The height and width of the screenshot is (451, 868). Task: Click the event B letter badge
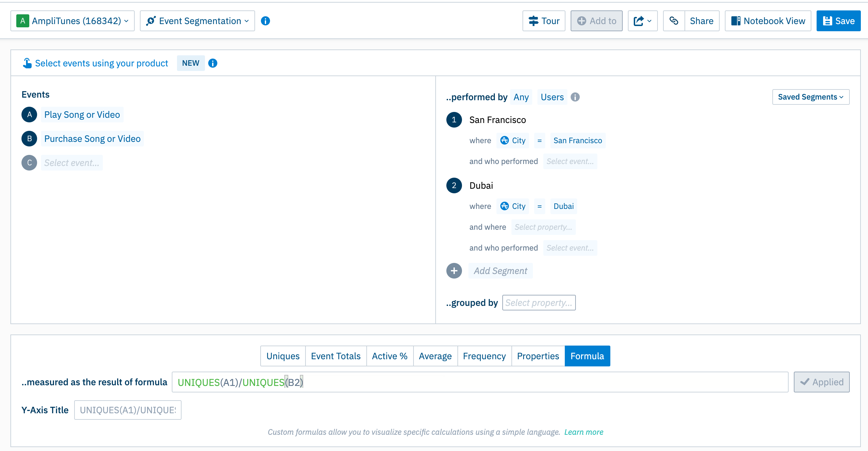[29, 139]
